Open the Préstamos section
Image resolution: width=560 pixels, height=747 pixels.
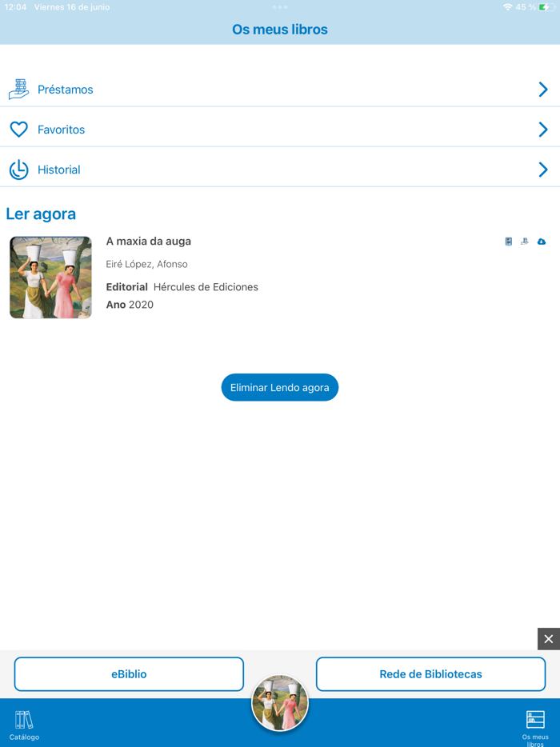[x=280, y=89]
